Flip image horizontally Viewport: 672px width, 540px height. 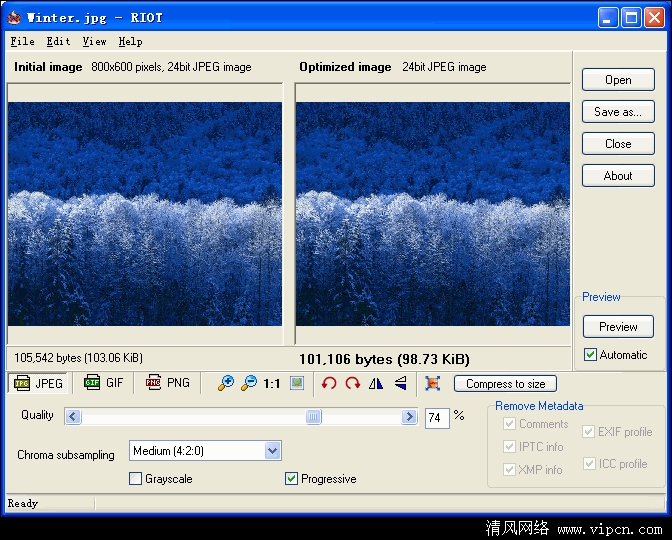(x=376, y=383)
